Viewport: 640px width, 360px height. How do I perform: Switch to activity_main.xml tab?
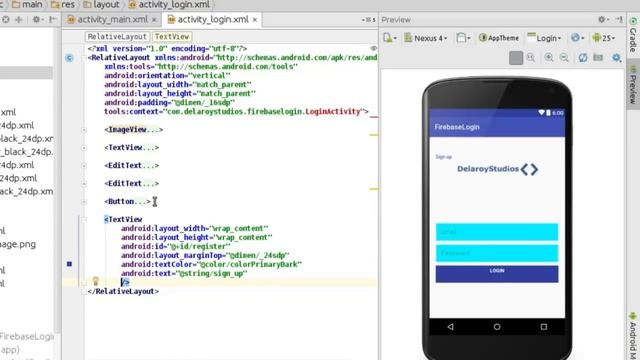[x=112, y=19]
